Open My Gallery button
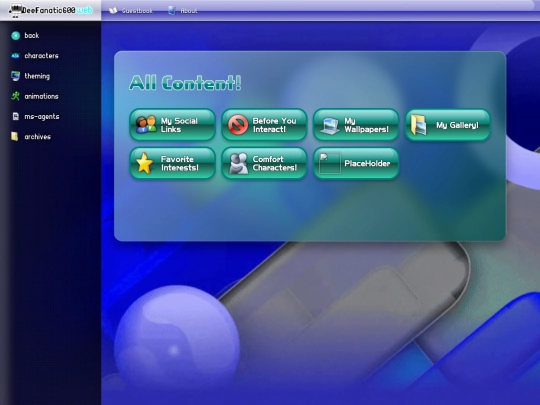540x405 pixels. (x=448, y=125)
